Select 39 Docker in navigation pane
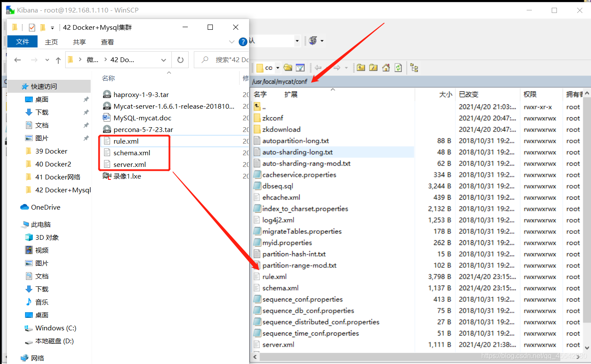Image resolution: width=591 pixels, height=364 pixels. [51, 151]
